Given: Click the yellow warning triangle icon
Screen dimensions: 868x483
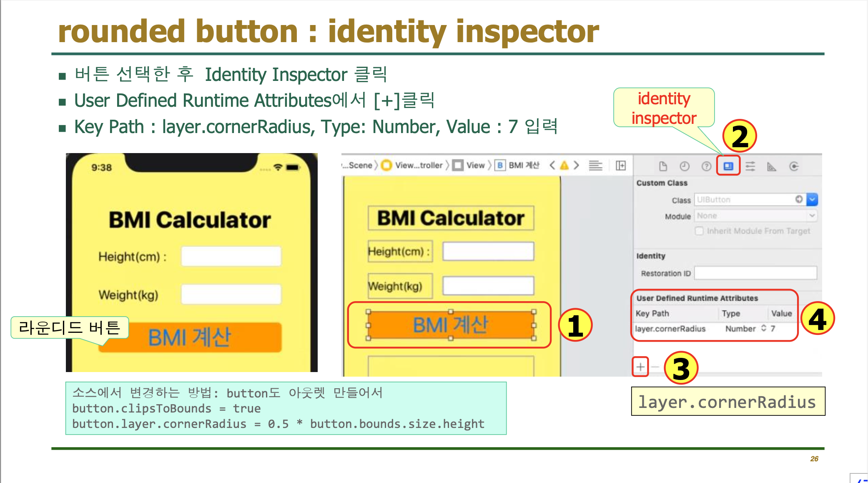Looking at the screenshot, I should coord(564,165).
